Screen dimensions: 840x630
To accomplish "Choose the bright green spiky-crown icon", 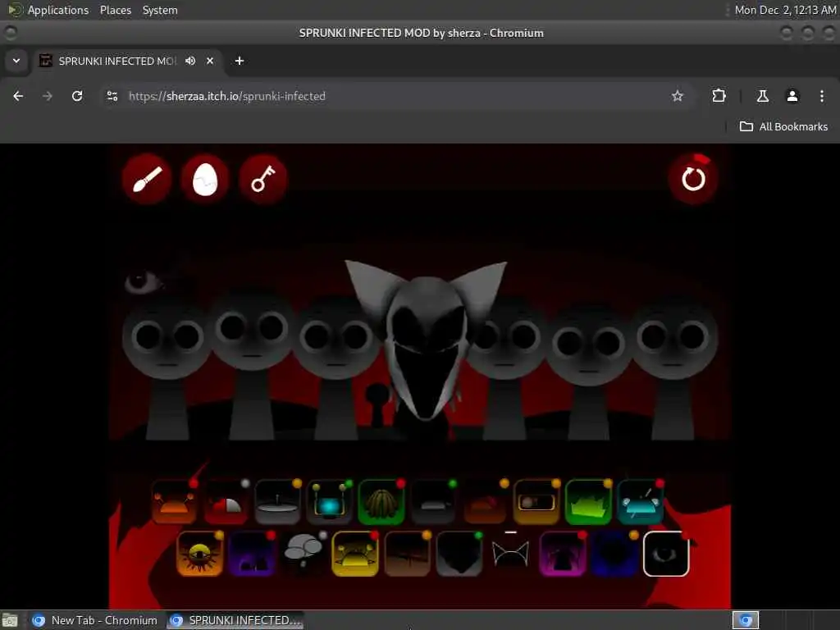I will coord(588,502).
